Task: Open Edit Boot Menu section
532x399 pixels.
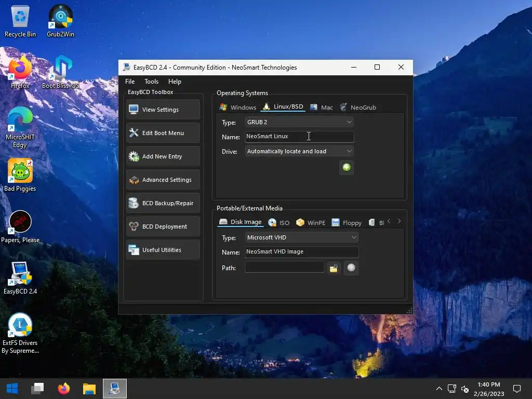Action: pyautogui.click(x=163, y=133)
